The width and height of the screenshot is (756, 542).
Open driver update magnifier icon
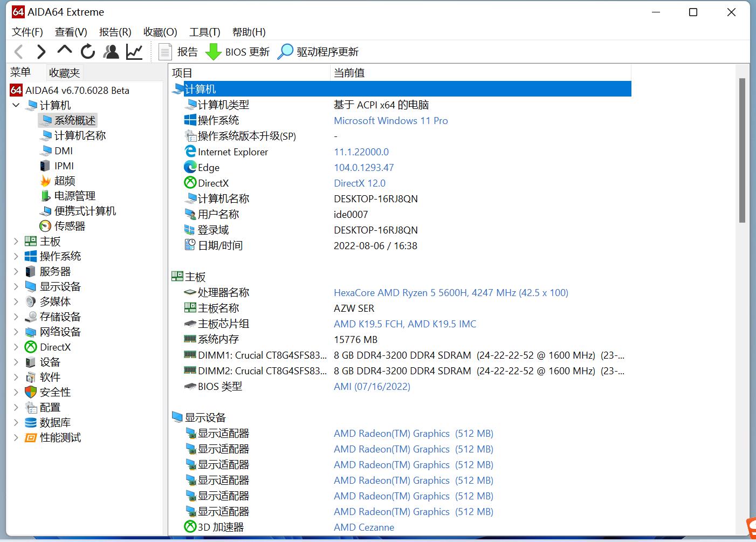tap(285, 52)
